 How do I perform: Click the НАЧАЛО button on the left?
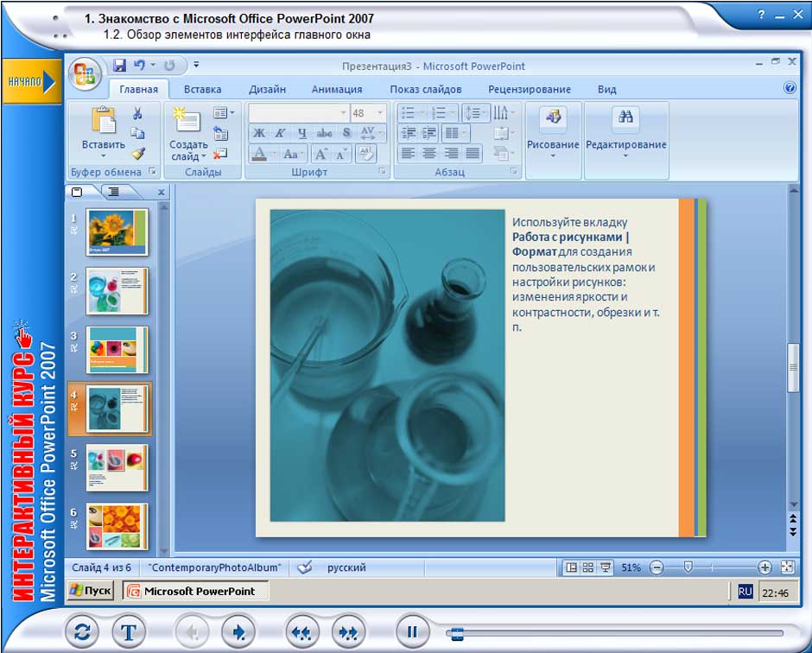click(30, 81)
